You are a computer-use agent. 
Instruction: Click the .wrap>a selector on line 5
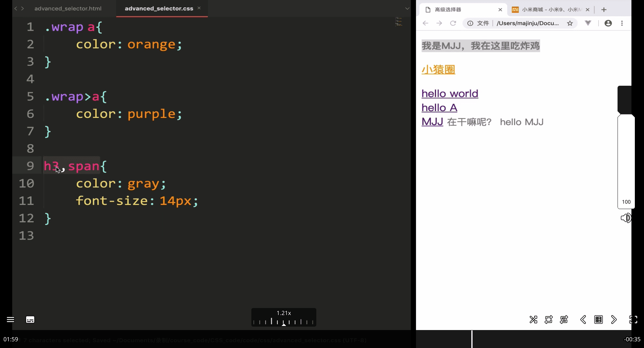[72, 97]
